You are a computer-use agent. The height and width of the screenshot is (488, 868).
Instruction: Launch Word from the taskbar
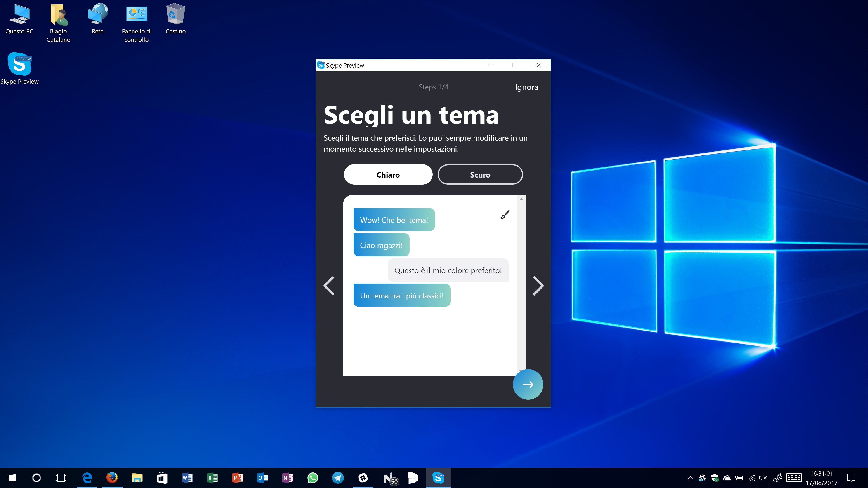pyautogui.click(x=187, y=478)
